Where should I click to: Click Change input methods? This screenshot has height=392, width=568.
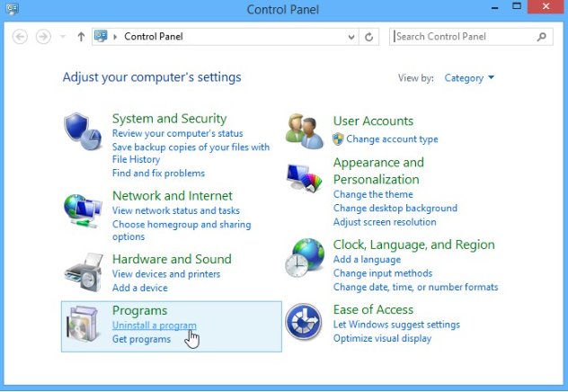pos(383,273)
